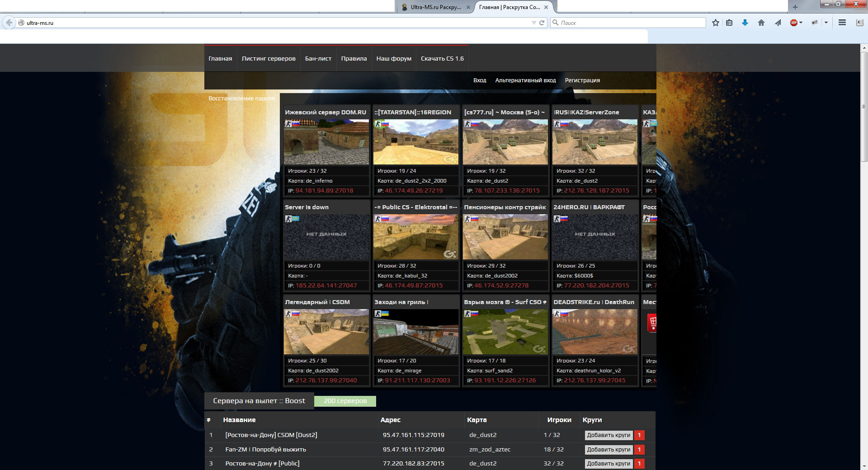Open the Ижевский сервер DOM.RU map thumbnail
The height and width of the screenshot is (470, 868).
326,142
